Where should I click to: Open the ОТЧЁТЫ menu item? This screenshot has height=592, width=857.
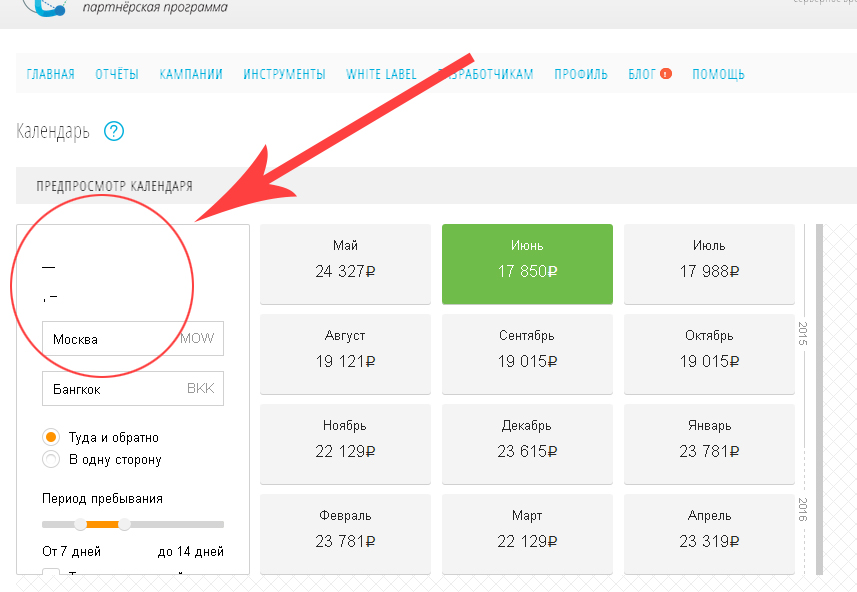click(x=117, y=74)
